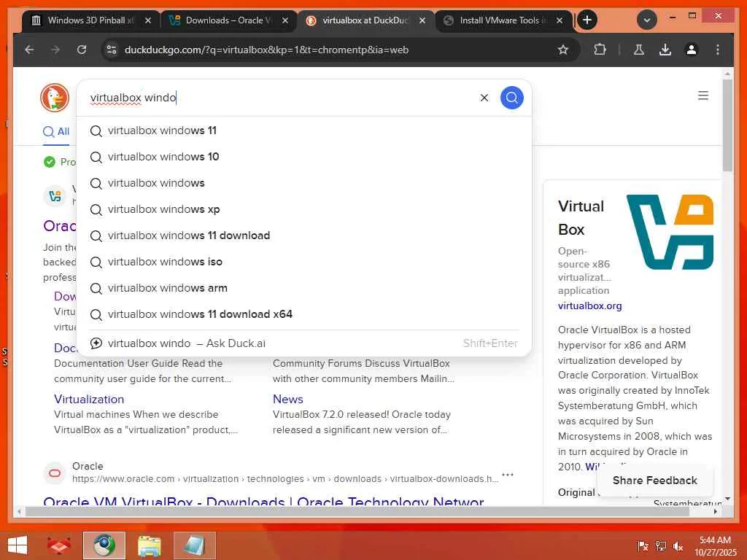Open the taskbar clock and date
This screenshot has height=560, width=747.
tap(715, 546)
